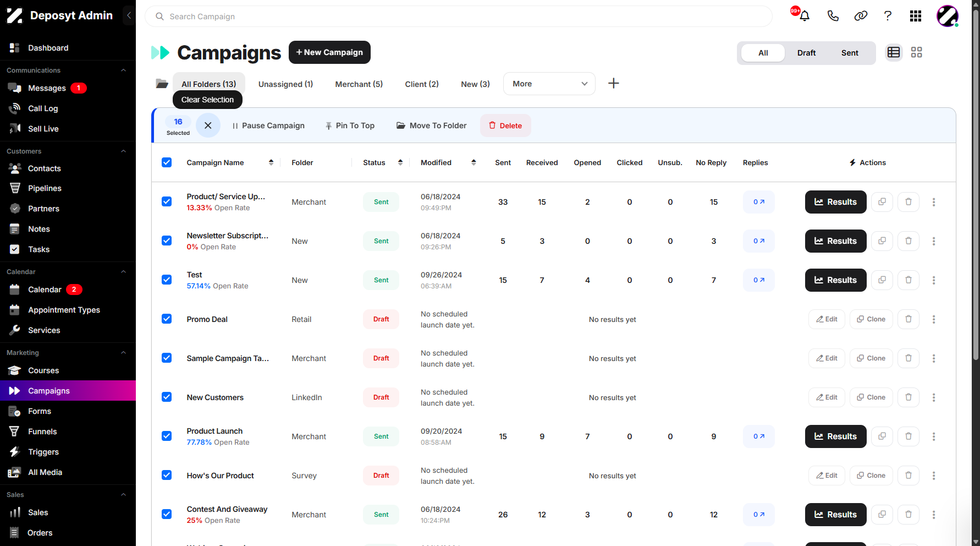The width and height of the screenshot is (980, 546).
Task: Uncheck the Contest And Giveaway checkbox
Action: click(x=167, y=514)
